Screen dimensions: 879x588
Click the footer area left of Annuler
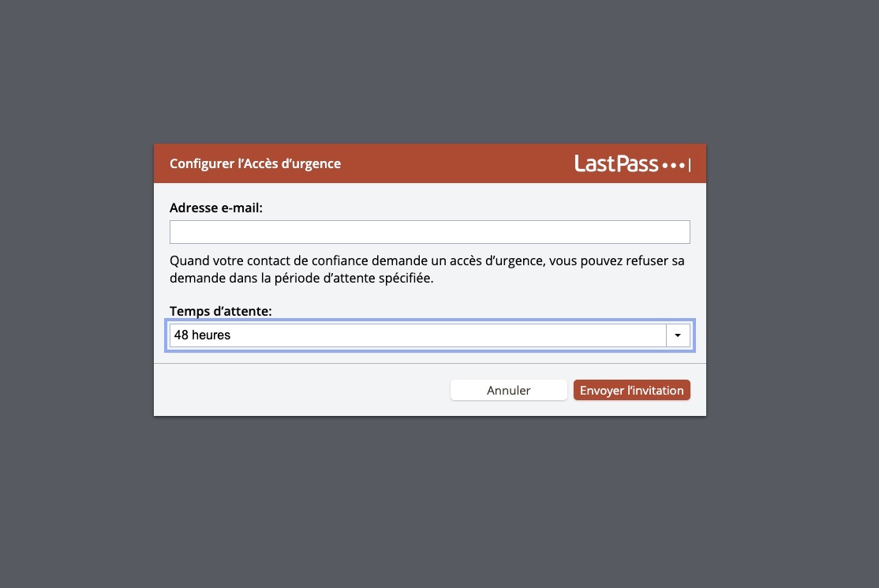click(x=301, y=390)
